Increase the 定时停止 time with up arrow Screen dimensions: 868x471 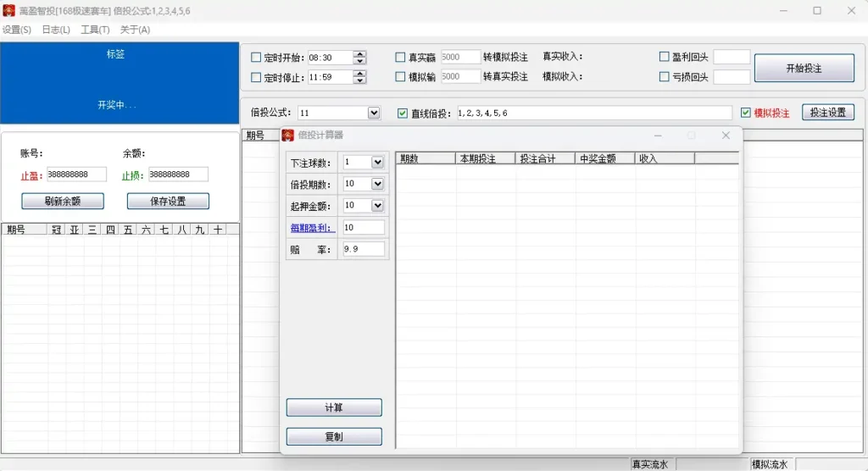tap(359, 75)
